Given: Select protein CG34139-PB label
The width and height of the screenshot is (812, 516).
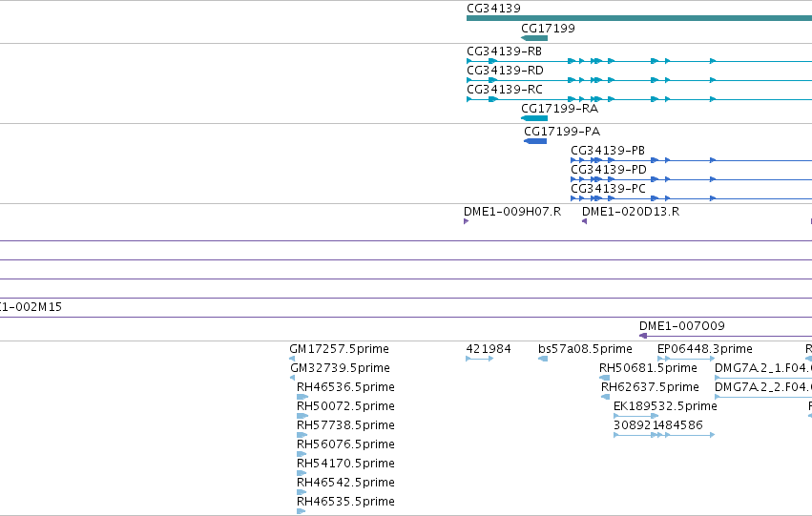Looking at the screenshot, I should [608, 151].
